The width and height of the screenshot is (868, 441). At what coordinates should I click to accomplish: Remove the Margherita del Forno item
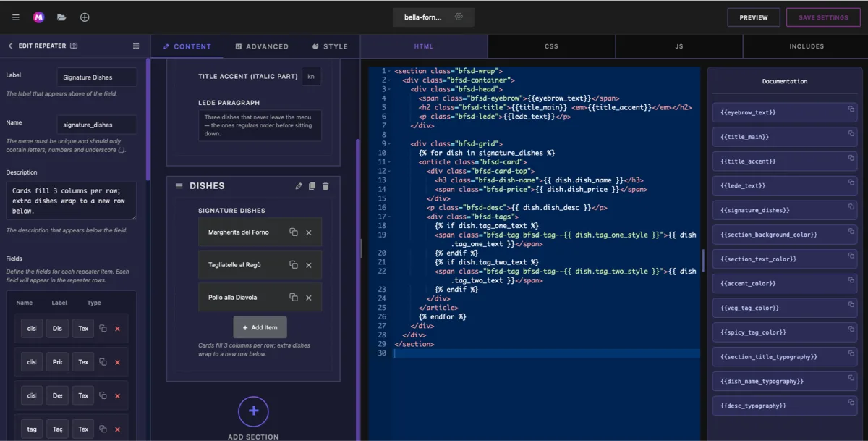[309, 232]
